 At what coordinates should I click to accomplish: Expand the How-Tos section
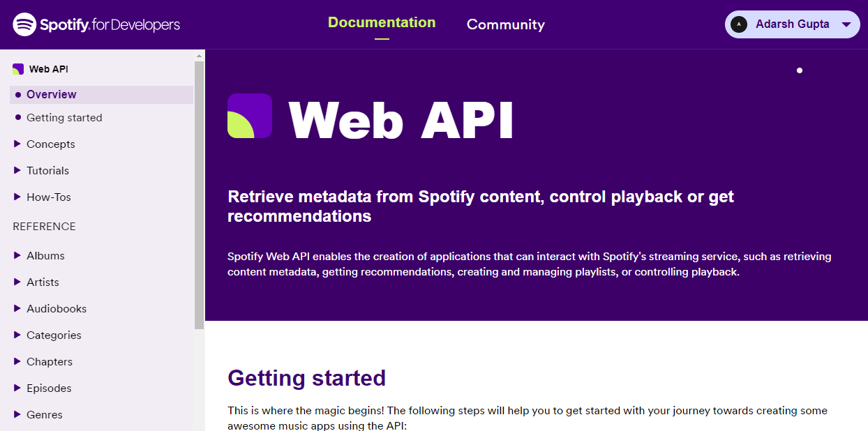[49, 197]
